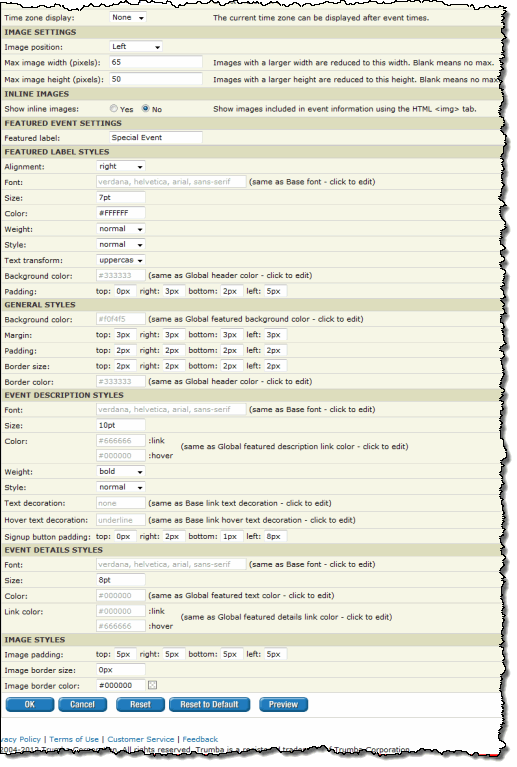
Task: Click the Cancel button
Action: coord(82,704)
